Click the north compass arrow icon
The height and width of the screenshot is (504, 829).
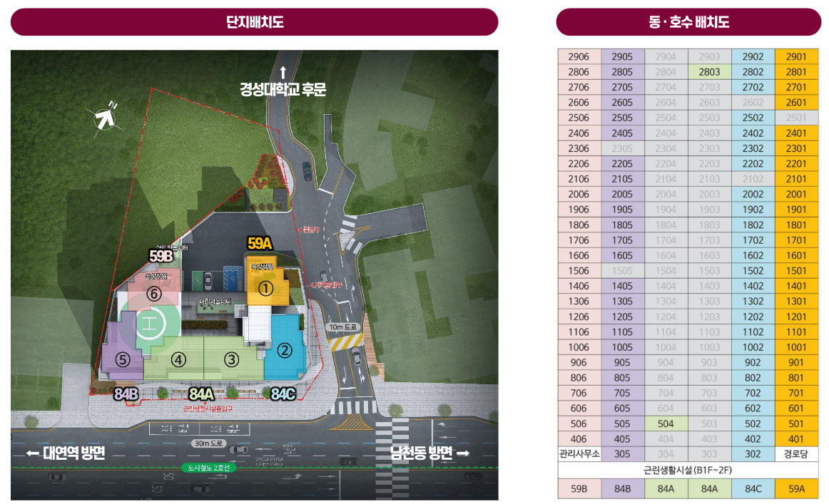tap(106, 117)
